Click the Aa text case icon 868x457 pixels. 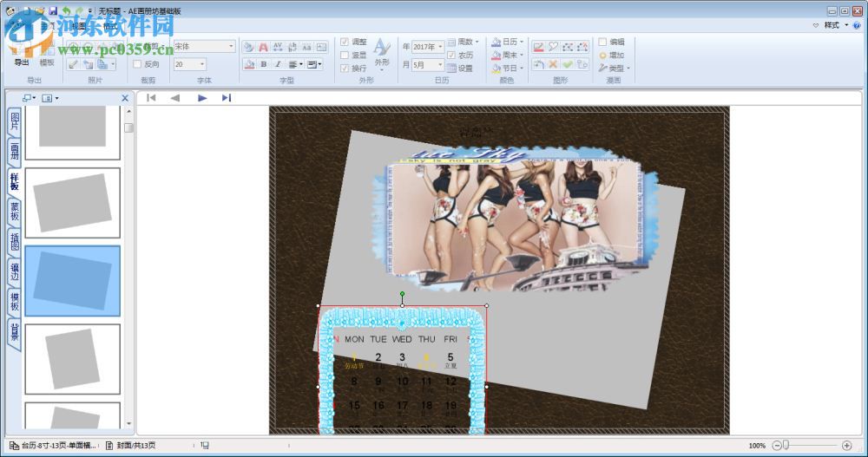(306, 47)
